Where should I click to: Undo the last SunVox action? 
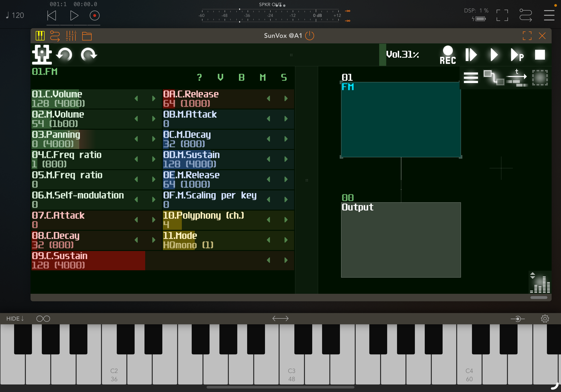pos(64,55)
